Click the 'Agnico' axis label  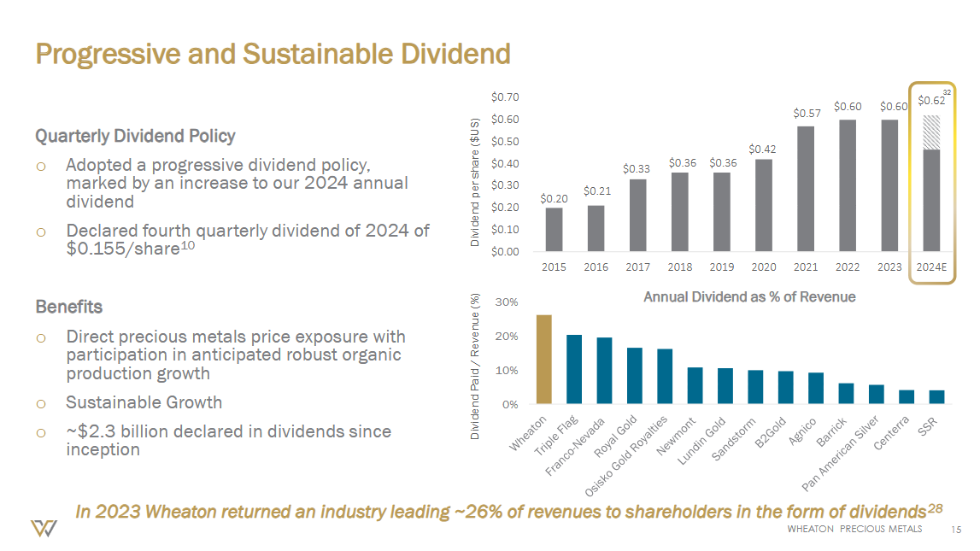pyautogui.click(x=802, y=431)
